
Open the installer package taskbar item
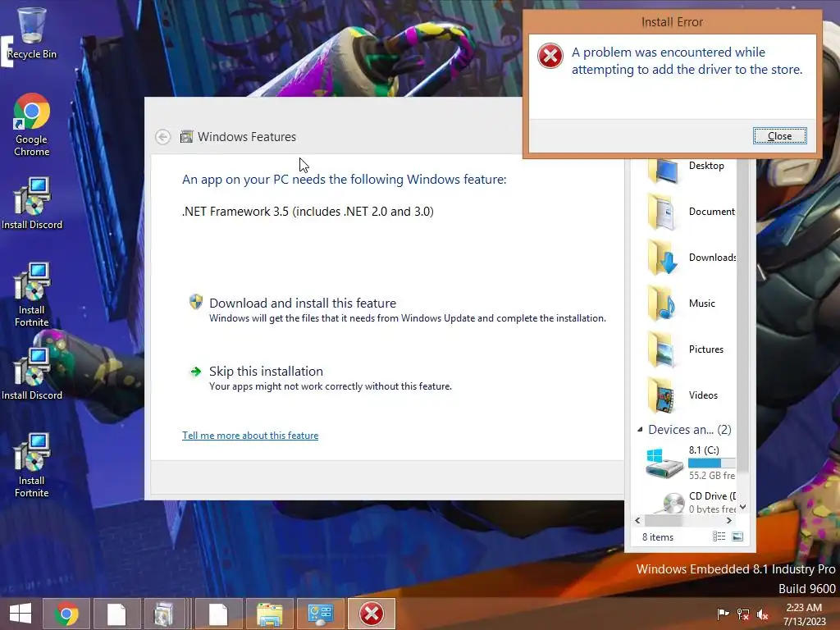166,614
